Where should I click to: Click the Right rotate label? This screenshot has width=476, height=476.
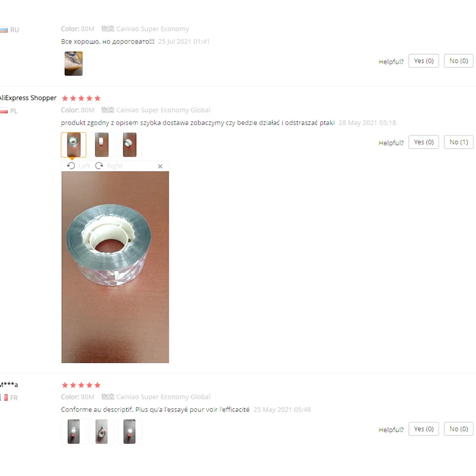click(x=114, y=166)
